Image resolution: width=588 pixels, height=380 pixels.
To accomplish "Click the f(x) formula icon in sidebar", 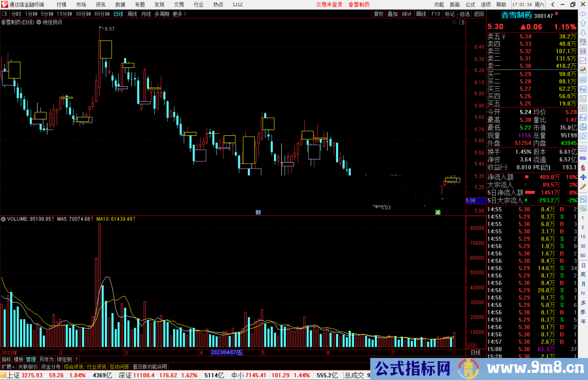I will tap(583, 127).
